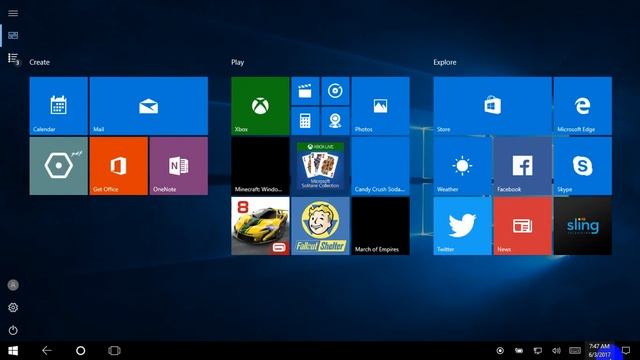Click the Create group heading
This screenshot has width=640, height=360.
tap(40, 62)
